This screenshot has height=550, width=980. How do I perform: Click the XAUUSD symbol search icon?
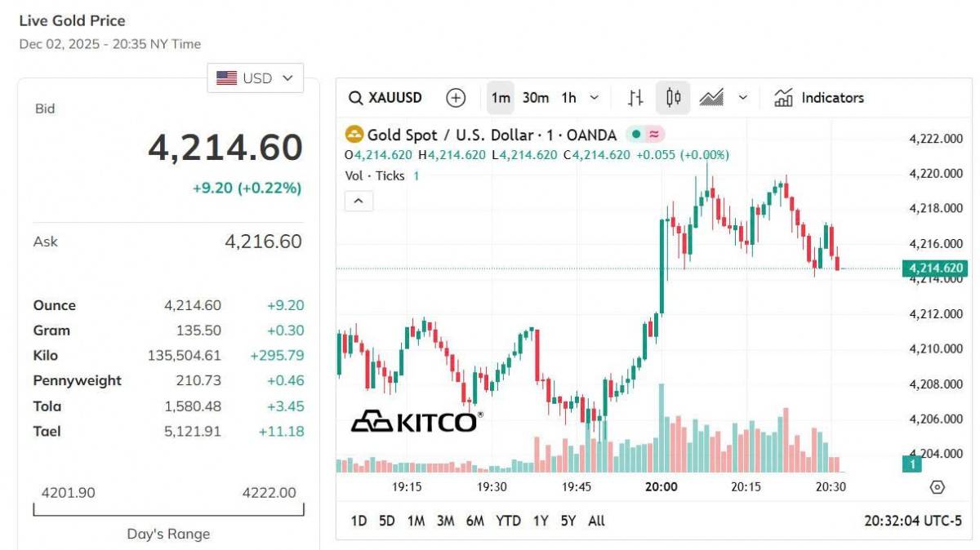355,98
